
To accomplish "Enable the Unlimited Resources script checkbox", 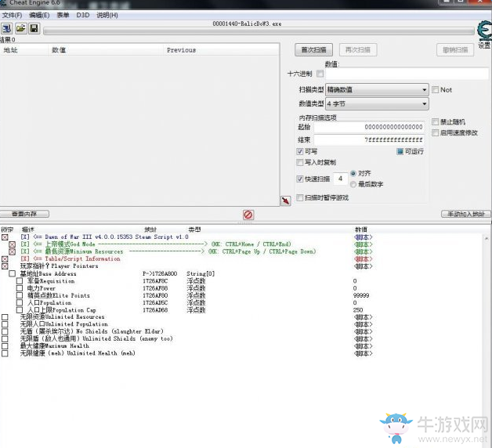I will pos(5,317).
